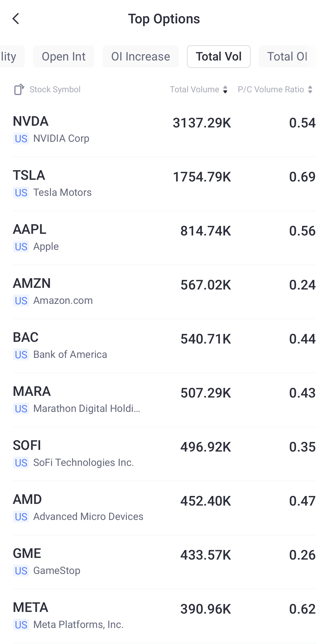Screen dimensions: 329x644
Task: Tap the rotate screen icon beside Stock Symbol
Action: [19, 89]
